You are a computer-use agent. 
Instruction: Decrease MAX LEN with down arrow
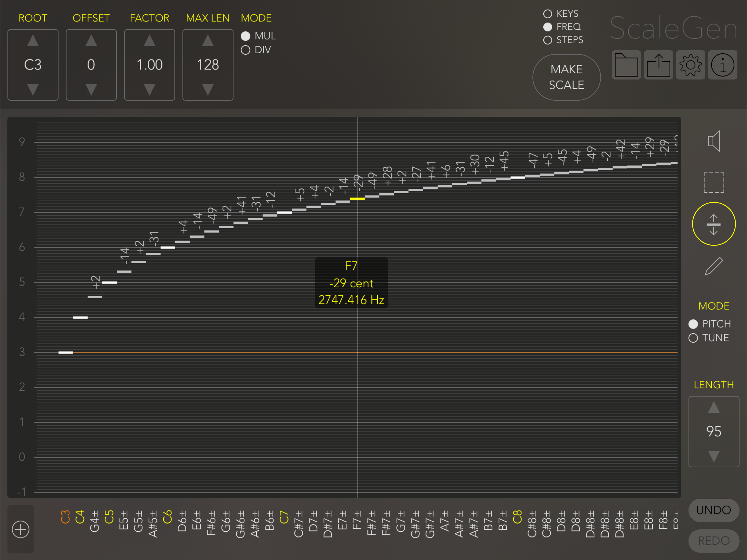(208, 89)
